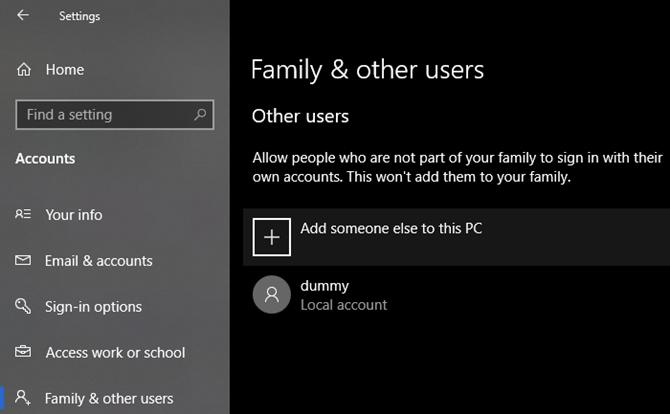Click the Email & accounts envelope icon
Screen dimensions: 670x414
click(x=23, y=260)
